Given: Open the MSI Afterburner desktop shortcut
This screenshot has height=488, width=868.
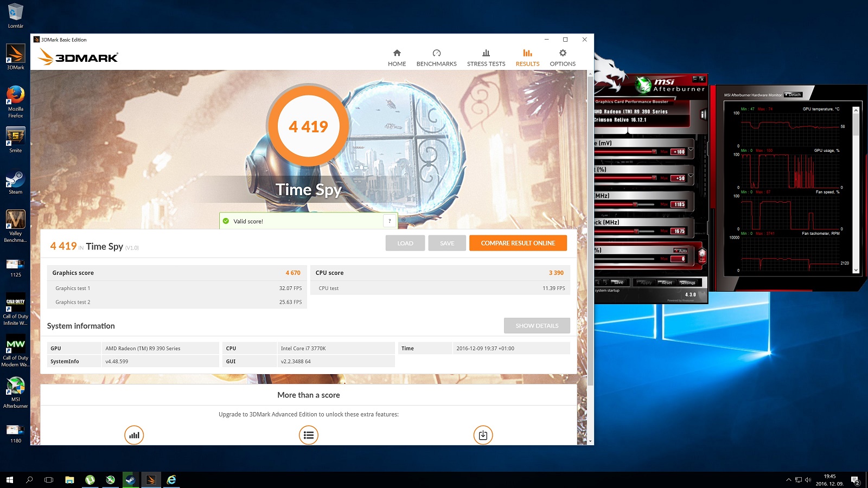Looking at the screenshot, I should pyautogui.click(x=16, y=393).
